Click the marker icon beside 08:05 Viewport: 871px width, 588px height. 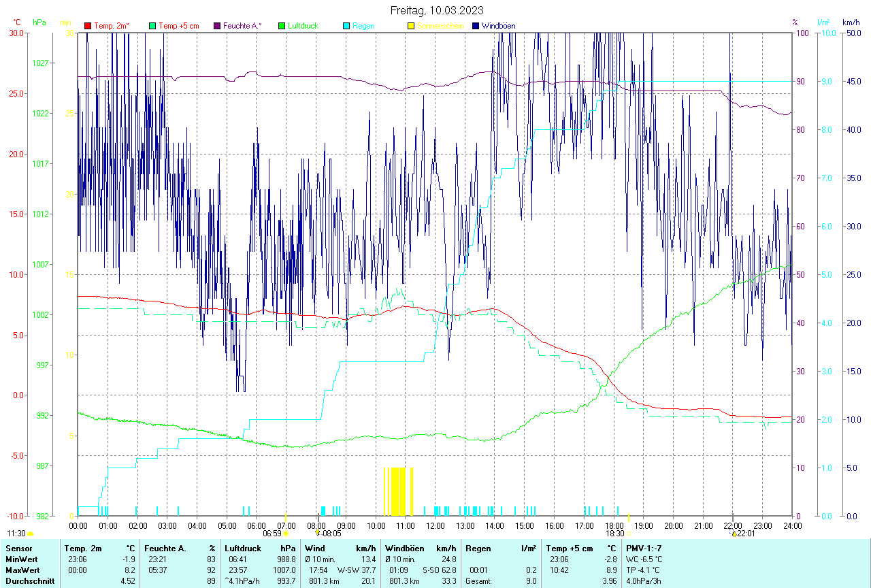[x=317, y=533]
